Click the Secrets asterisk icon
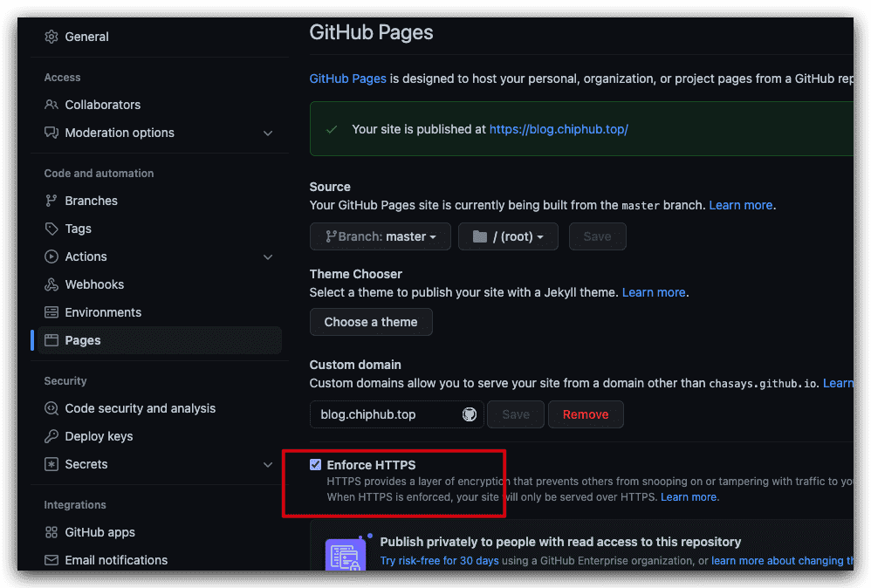871x588 pixels. [x=51, y=464]
